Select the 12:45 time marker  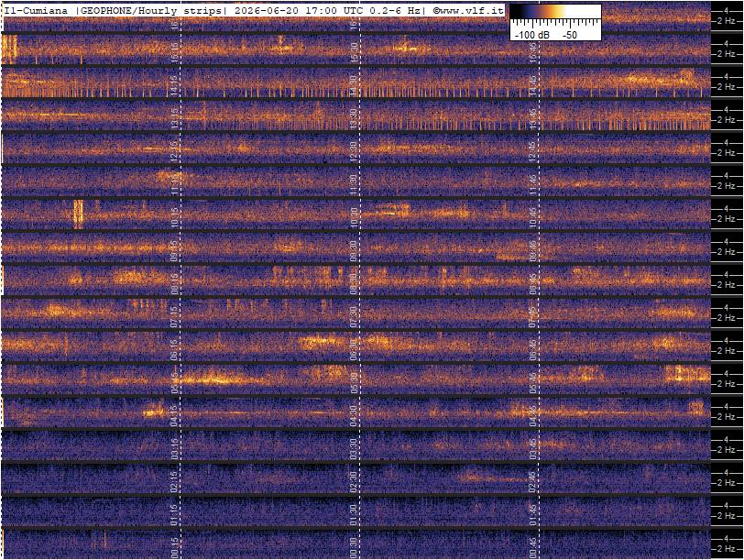(533, 152)
